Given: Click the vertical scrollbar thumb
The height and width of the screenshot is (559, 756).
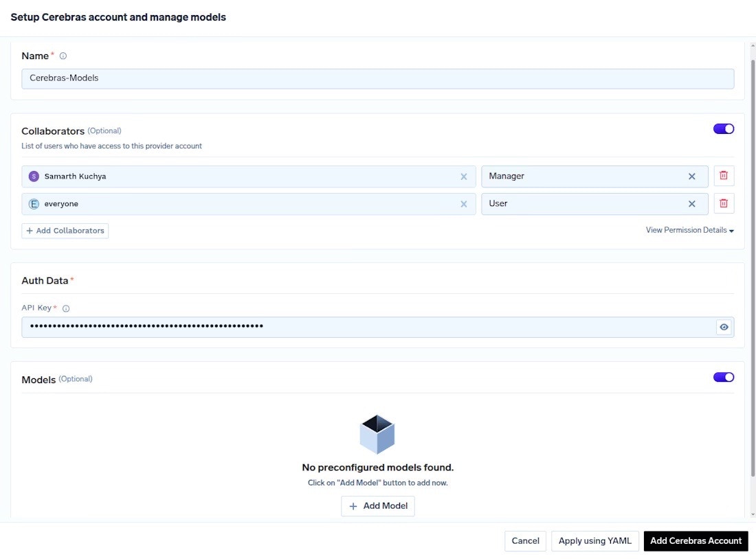Looking at the screenshot, I should 753,267.
